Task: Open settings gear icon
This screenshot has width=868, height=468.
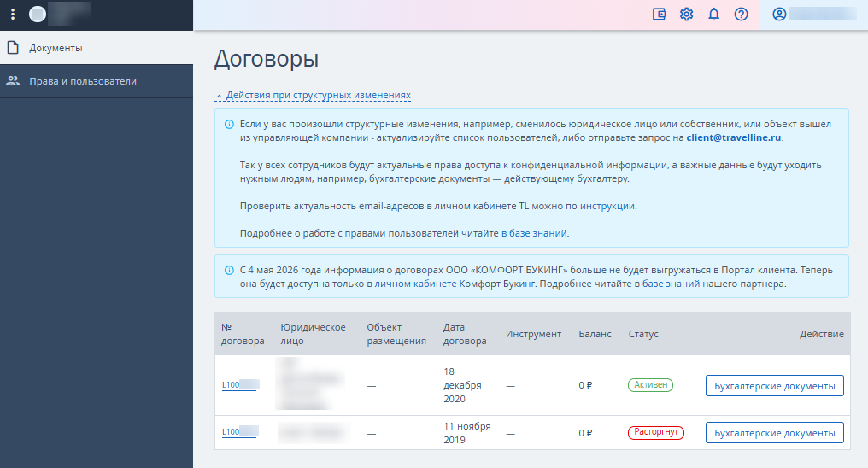Action: (686, 15)
